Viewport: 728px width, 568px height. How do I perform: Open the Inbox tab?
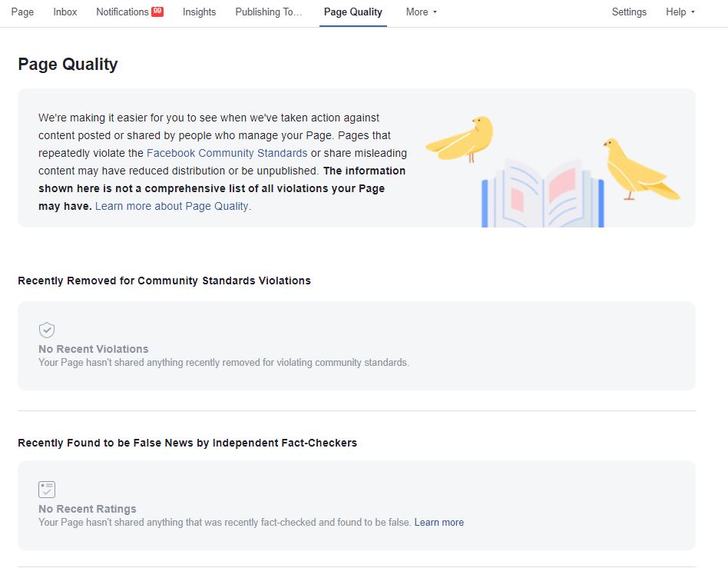coord(65,12)
